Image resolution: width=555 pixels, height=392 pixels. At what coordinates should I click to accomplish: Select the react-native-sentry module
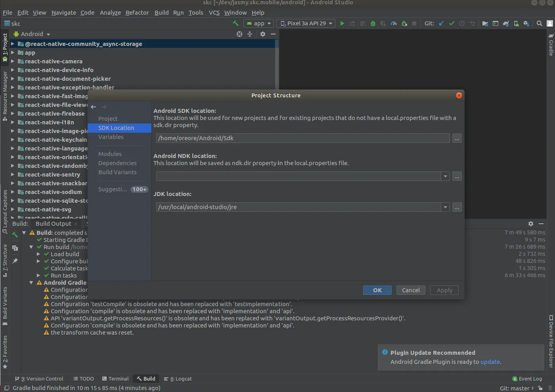pyautogui.click(x=52, y=175)
